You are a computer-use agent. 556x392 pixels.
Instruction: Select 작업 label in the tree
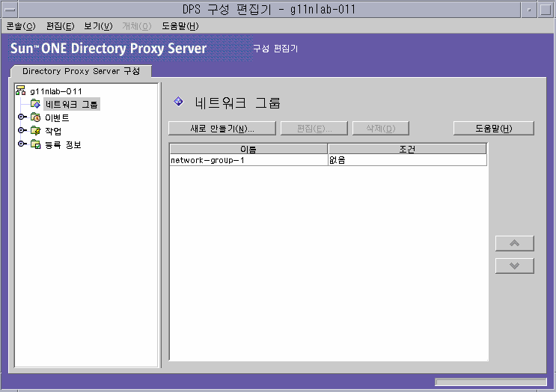click(x=53, y=131)
